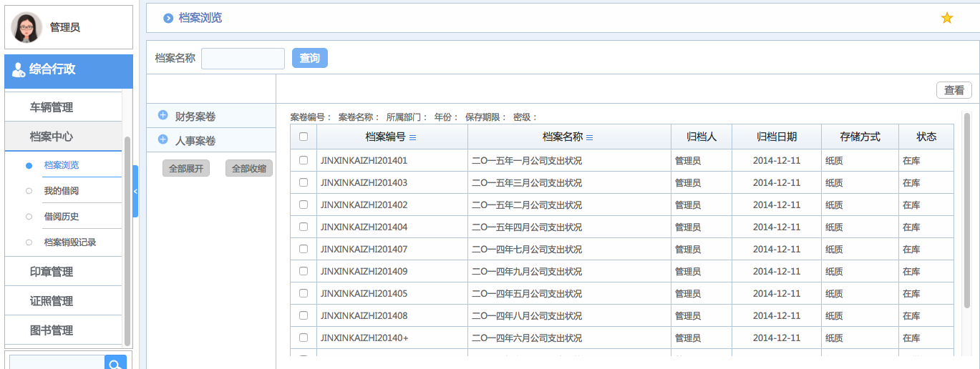Open the 档案销毁记录 menu item
Viewport: 980px width, 369px height.
click(70, 242)
